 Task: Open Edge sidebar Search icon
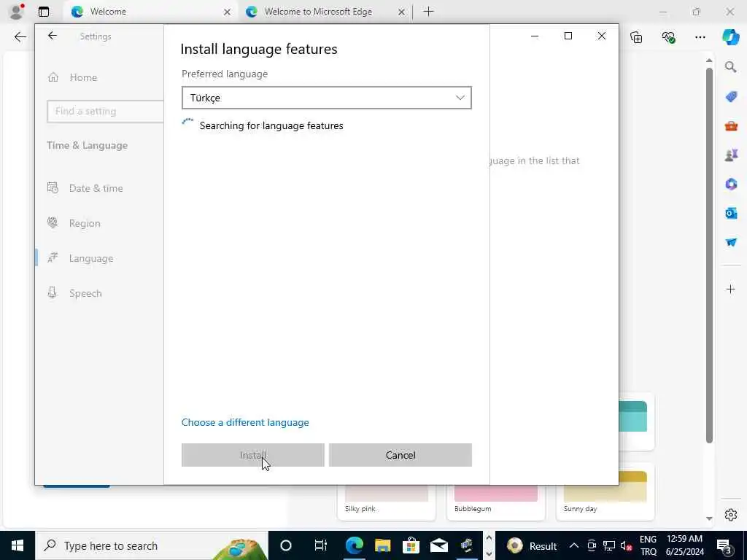731,67
